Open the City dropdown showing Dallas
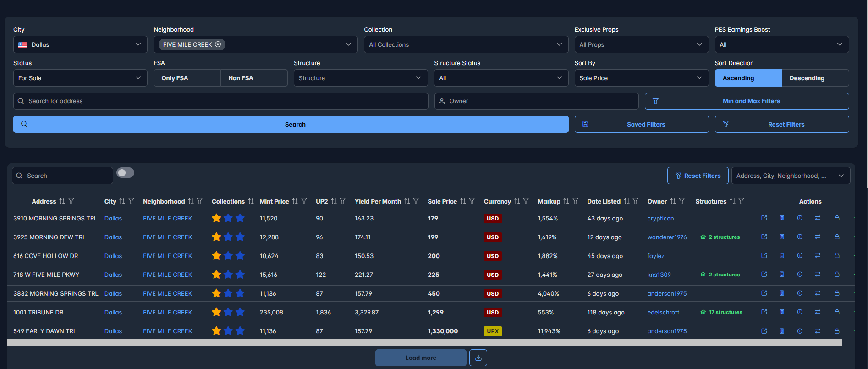868x369 pixels. click(x=80, y=44)
